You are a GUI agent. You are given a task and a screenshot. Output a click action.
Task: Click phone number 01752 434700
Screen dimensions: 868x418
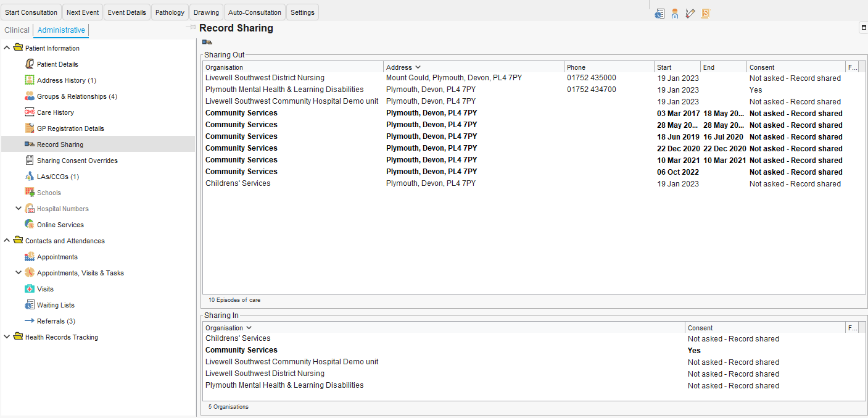click(x=591, y=90)
